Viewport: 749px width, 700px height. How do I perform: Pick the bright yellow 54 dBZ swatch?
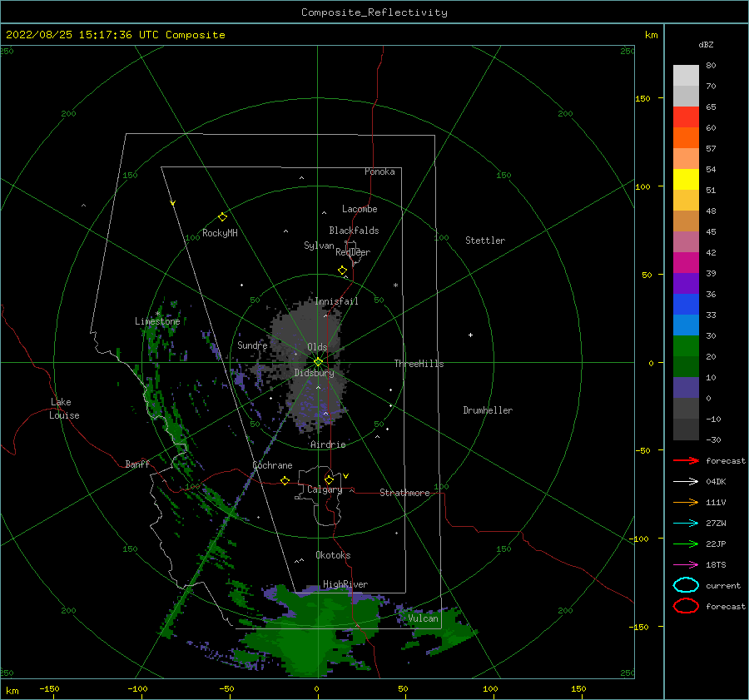686,180
